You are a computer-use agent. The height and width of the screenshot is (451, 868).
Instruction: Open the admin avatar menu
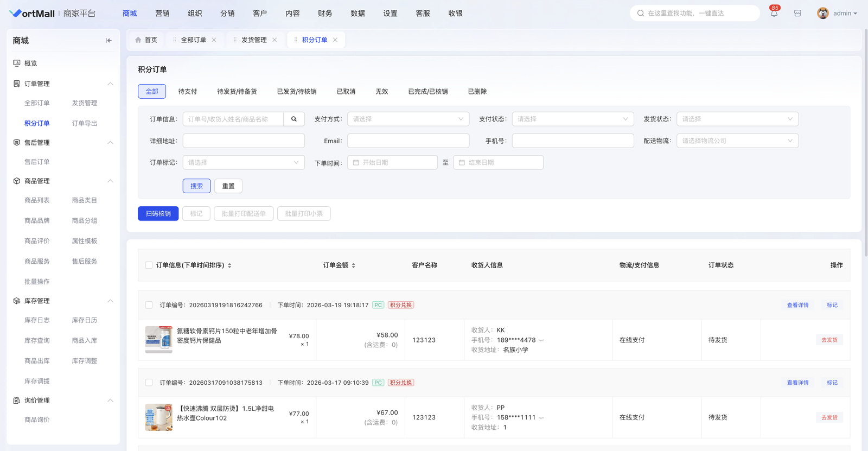coord(837,14)
